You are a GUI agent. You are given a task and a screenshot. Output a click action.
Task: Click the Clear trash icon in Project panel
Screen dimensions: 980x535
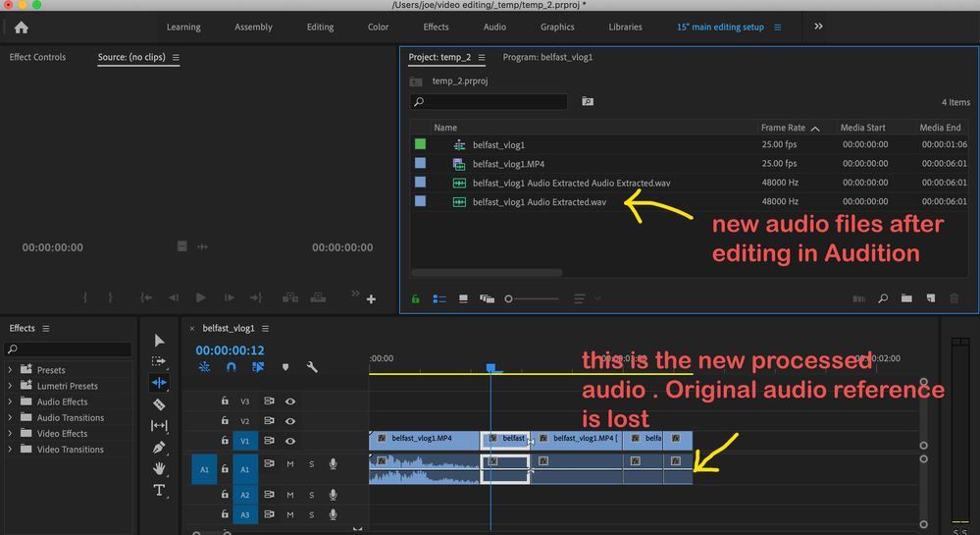tap(954, 298)
